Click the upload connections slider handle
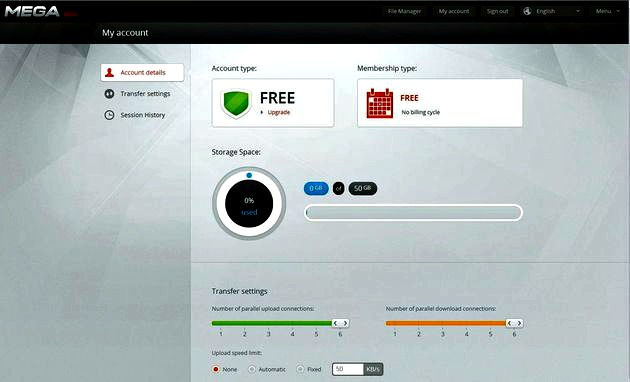 pos(340,323)
